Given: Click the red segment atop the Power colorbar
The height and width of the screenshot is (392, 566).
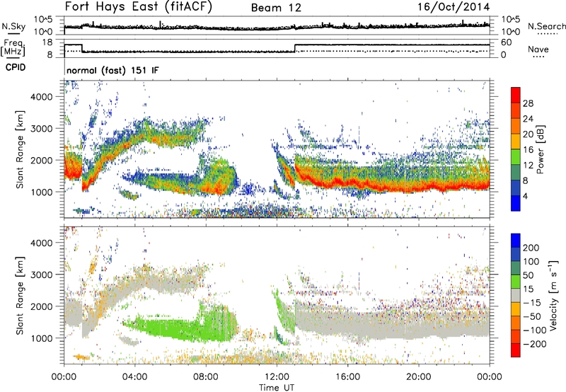Looking at the screenshot, I should (x=516, y=95).
